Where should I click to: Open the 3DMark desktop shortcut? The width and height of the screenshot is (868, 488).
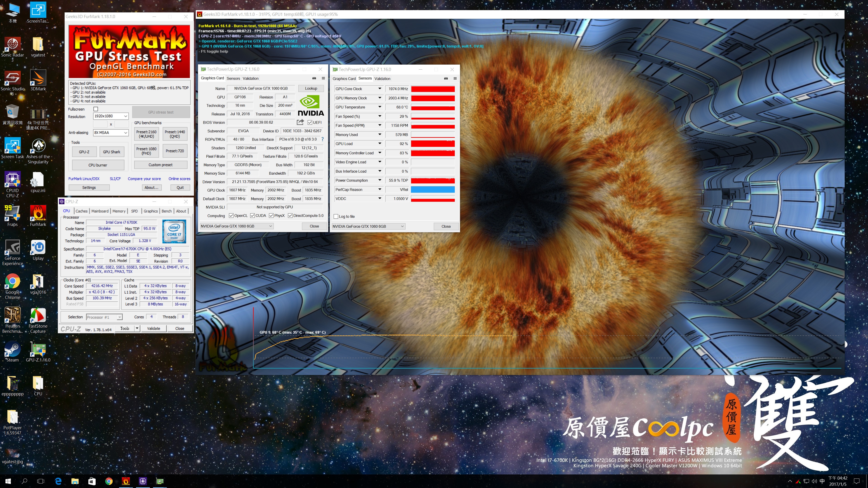pyautogui.click(x=38, y=80)
